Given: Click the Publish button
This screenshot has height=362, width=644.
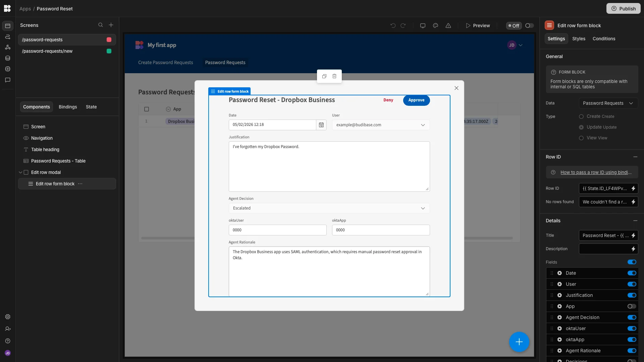Looking at the screenshot, I should click(623, 8).
